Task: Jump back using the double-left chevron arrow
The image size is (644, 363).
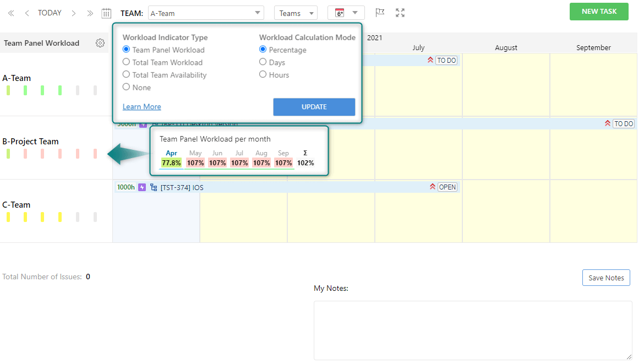Action: tap(10, 13)
